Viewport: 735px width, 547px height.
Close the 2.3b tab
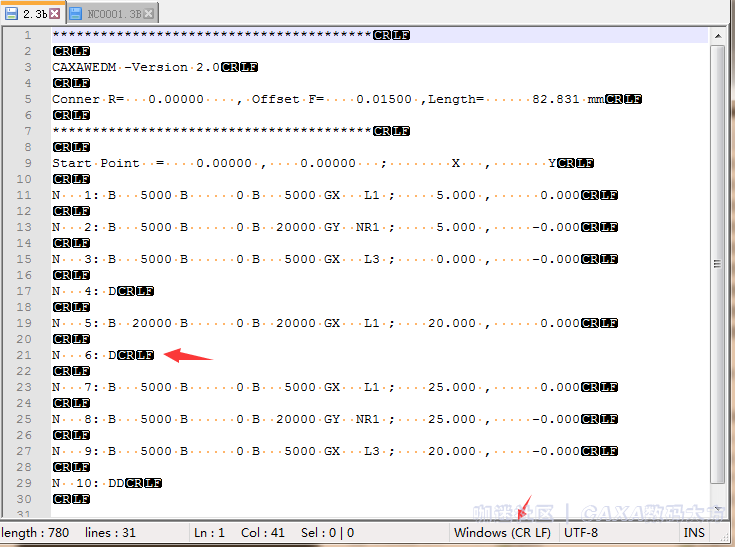click(x=55, y=14)
